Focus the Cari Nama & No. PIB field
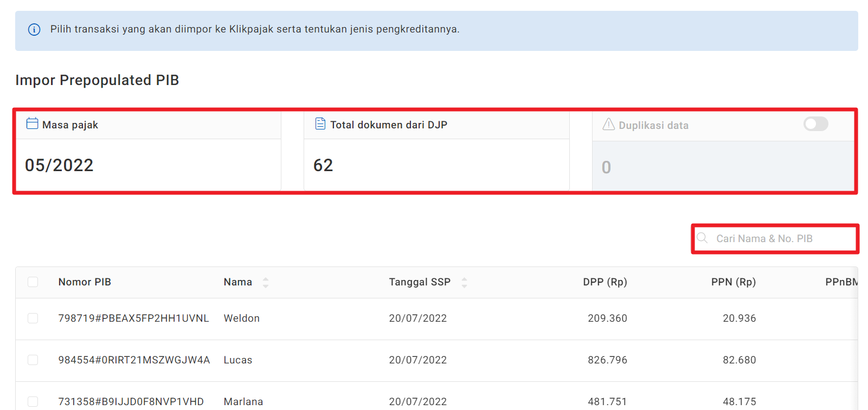Image resolution: width=868 pixels, height=410 pixels. click(x=781, y=239)
